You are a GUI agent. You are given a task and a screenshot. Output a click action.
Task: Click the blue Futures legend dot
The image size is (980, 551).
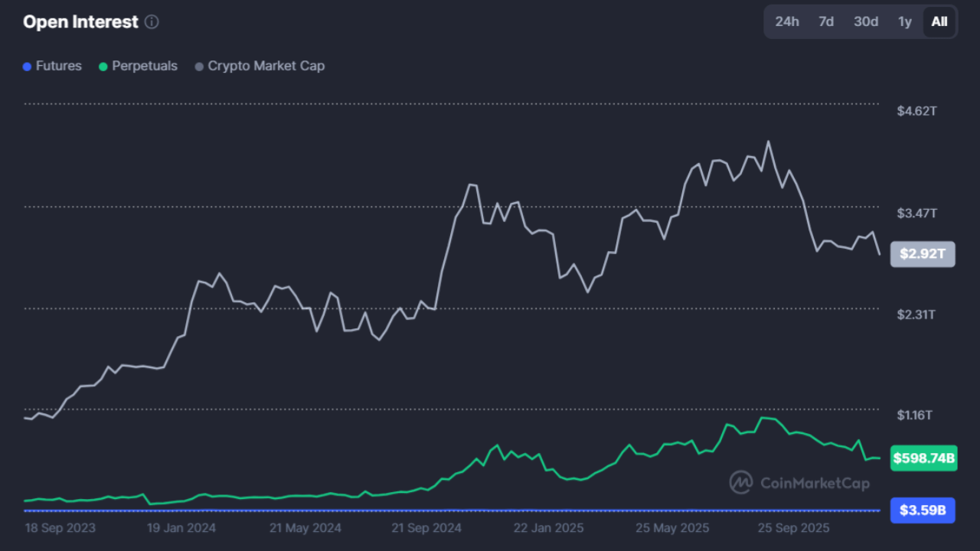coord(28,67)
